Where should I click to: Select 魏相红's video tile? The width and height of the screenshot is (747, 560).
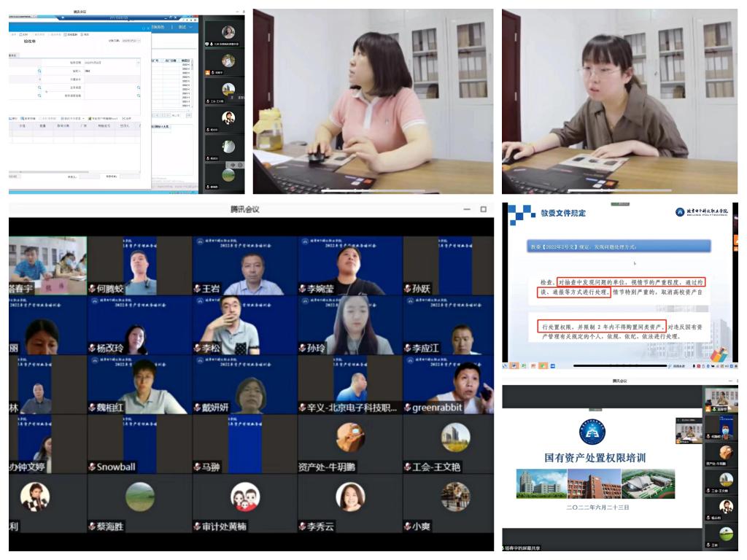tap(140, 384)
